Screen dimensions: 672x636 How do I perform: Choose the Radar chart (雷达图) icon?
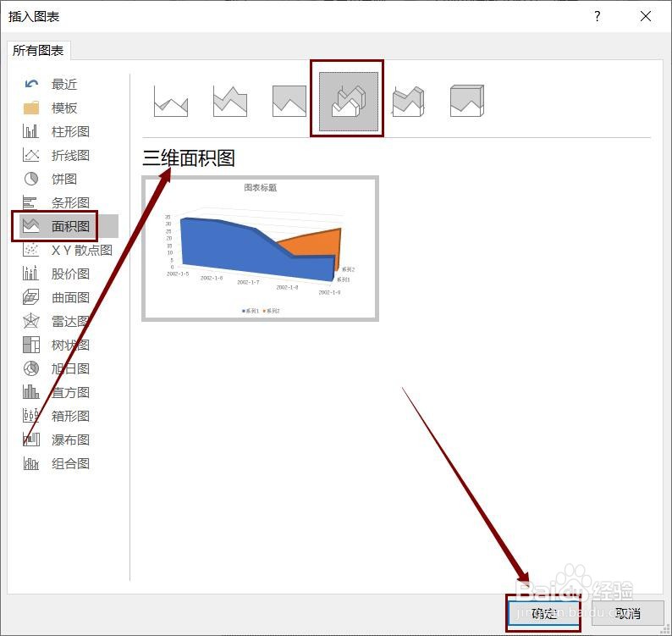coord(30,321)
